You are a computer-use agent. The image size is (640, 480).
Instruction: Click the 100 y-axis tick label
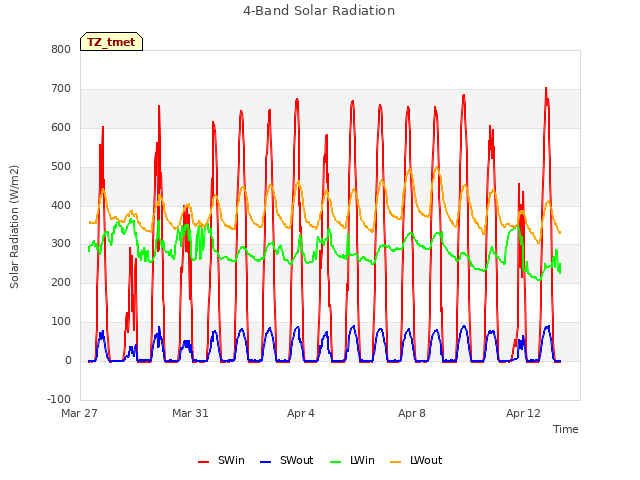tap(61, 322)
